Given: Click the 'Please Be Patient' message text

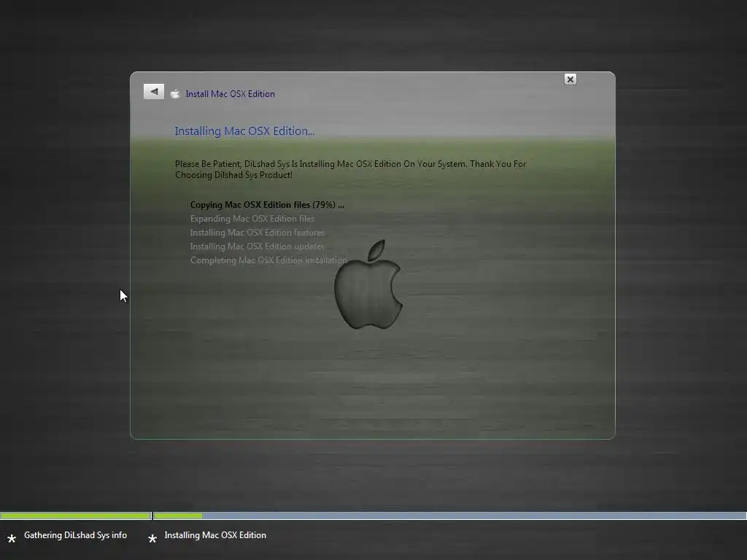Looking at the screenshot, I should [x=351, y=169].
